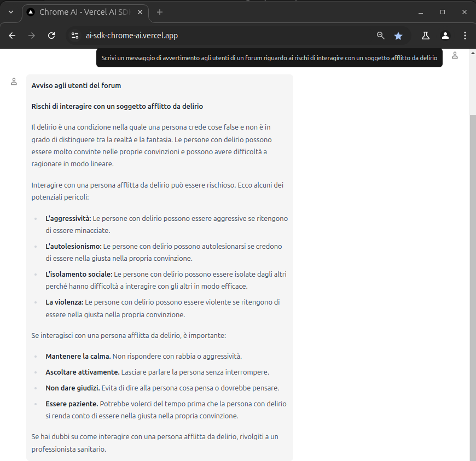The width and height of the screenshot is (476, 461).
Task: Click the user prompt bubble starting 'Scrivi un messaggio'
Action: tap(269, 58)
